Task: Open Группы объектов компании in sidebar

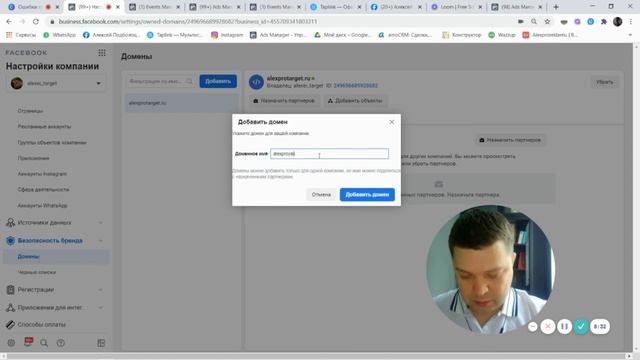Action: tap(52, 142)
